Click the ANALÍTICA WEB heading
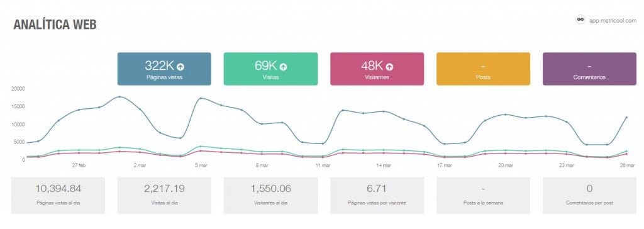The height and width of the screenshot is (229, 644). pyautogui.click(x=55, y=25)
